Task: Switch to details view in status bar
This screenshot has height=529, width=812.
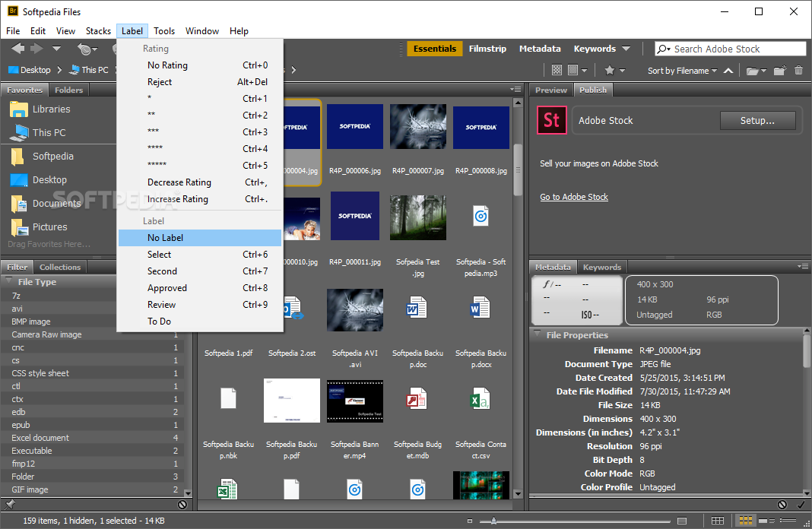Action: pos(766,521)
